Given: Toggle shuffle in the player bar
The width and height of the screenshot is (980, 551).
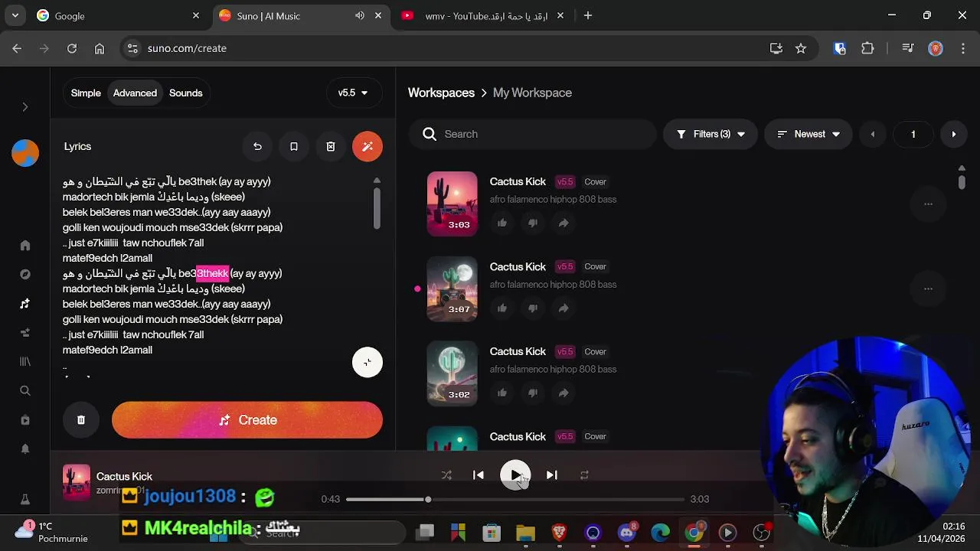Looking at the screenshot, I should click(x=446, y=475).
